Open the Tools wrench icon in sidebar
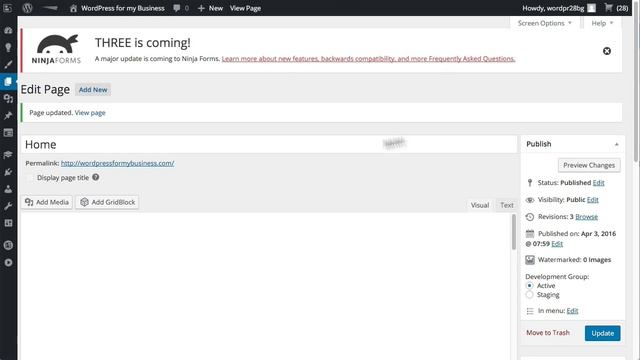 (x=8, y=206)
